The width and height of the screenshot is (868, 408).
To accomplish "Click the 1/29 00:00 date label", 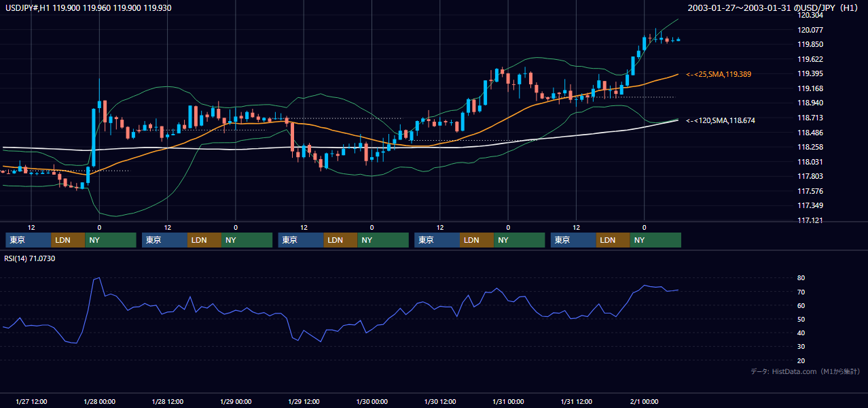I will click(x=236, y=402).
